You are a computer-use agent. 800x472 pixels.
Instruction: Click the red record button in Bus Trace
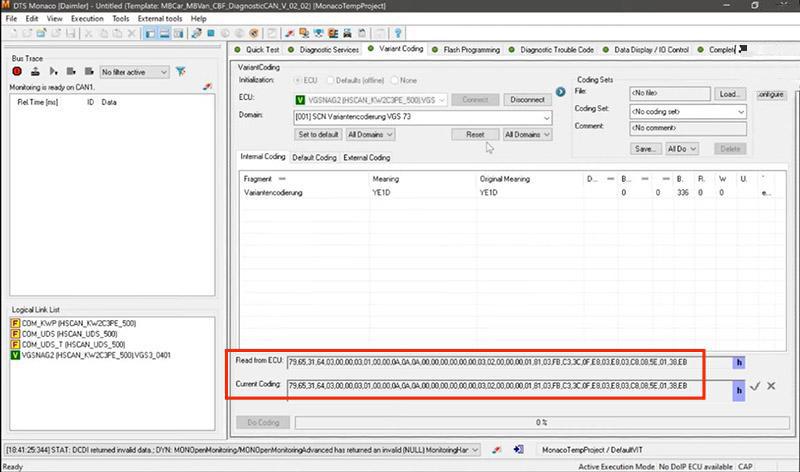[x=17, y=71]
